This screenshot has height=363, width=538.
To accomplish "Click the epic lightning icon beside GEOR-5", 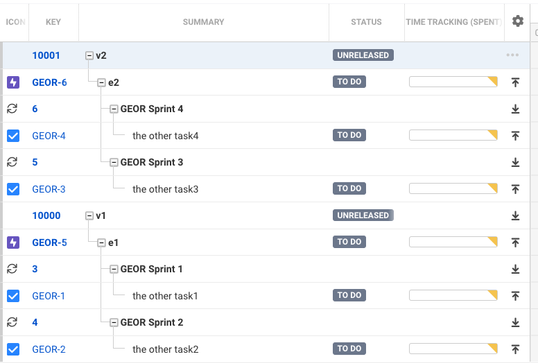I will coord(13,243).
